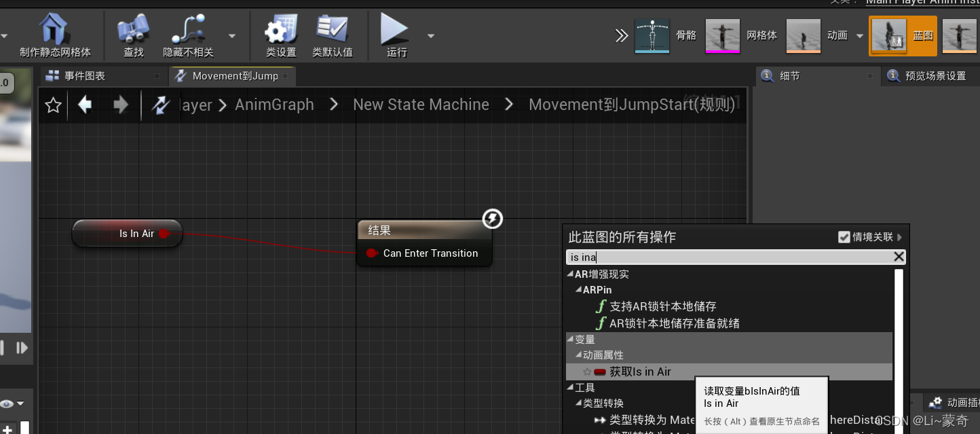The height and width of the screenshot is (434, 980).
Task: Open the dropdown arrow next to 运行
Action: click(x=430, y=36)
